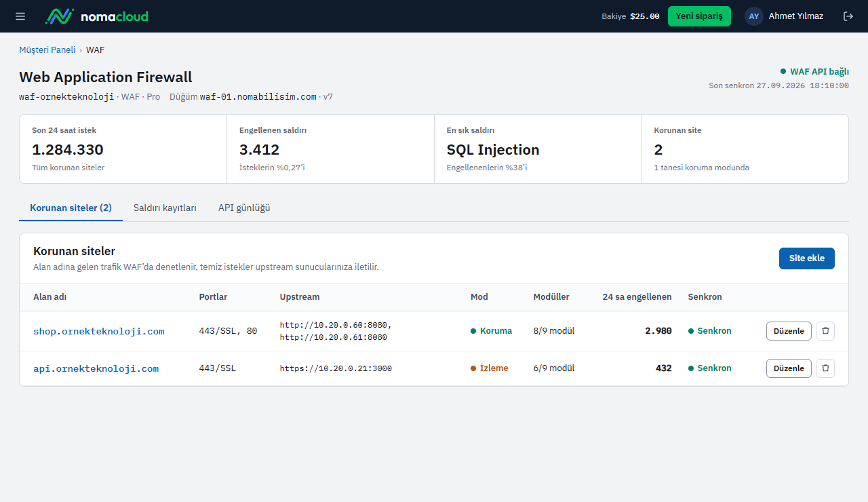Click the Upstream column header

tap(300, 297)
